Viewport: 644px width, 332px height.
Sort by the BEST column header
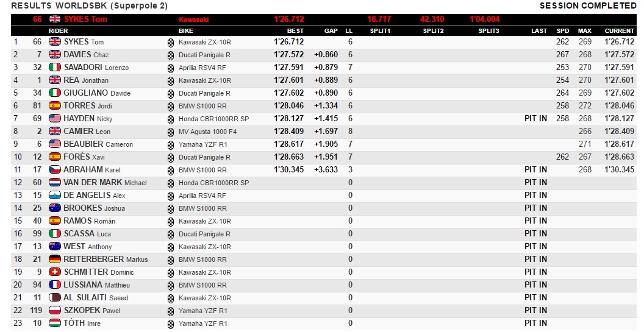click(x=295, y=30)
